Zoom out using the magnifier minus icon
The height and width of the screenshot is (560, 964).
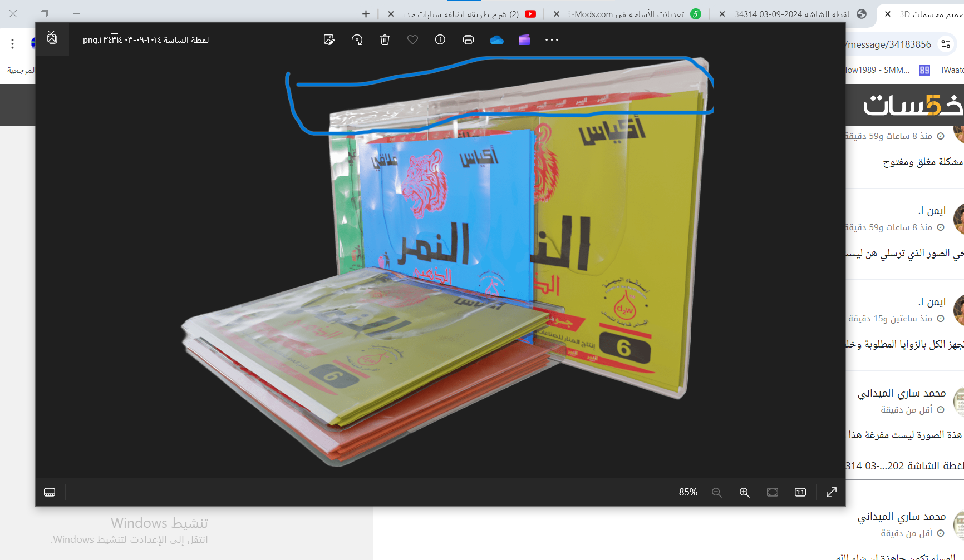[x=717, y=492]
